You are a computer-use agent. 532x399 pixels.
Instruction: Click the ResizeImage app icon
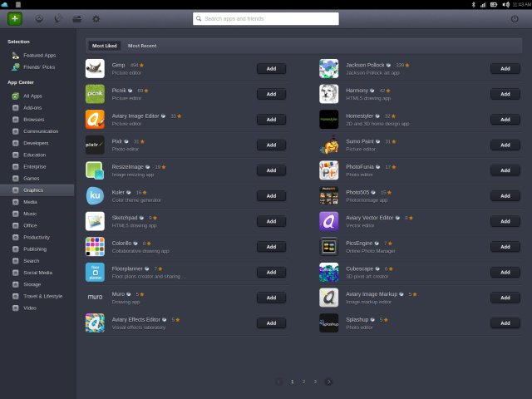point(95,170)
